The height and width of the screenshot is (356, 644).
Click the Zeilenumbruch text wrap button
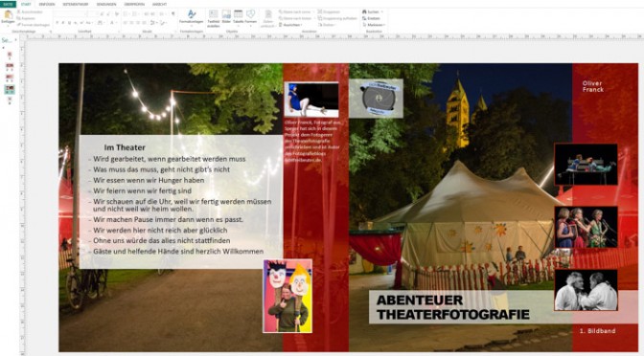pos(267,18)
